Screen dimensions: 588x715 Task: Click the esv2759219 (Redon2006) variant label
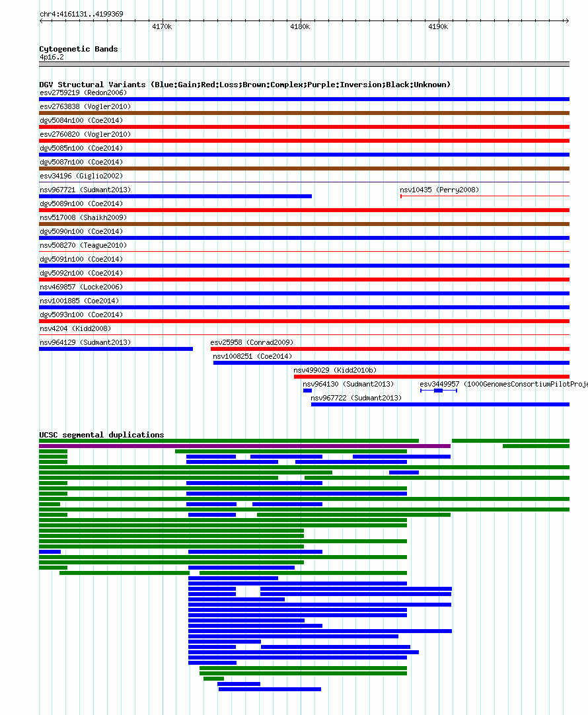click(x=83, y=93)
